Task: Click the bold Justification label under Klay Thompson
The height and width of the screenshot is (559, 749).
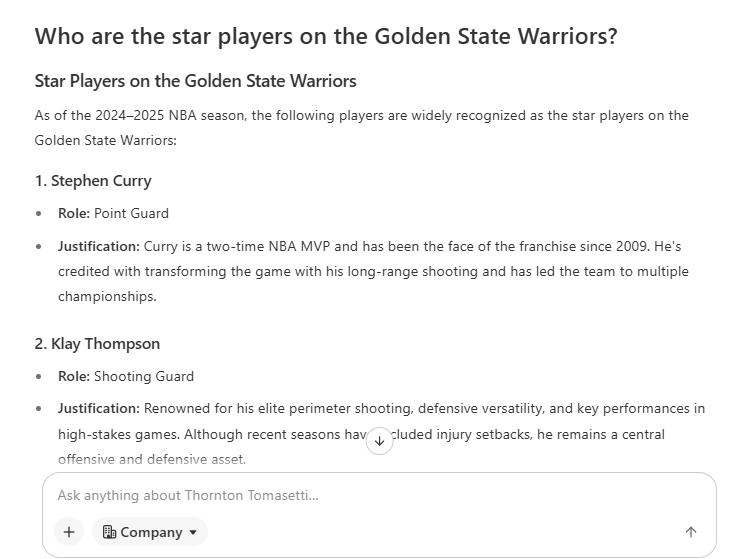Action: coord(99,408)
